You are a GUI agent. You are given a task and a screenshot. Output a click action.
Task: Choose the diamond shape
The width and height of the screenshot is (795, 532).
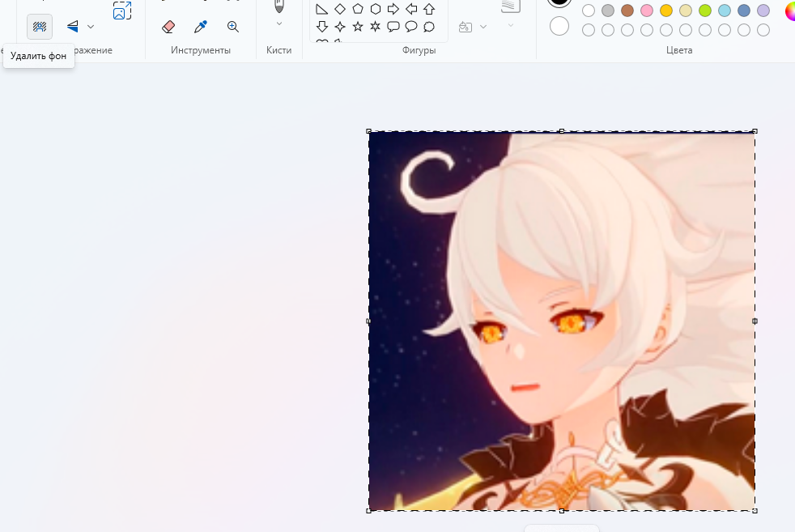click(x=340, y=9)
